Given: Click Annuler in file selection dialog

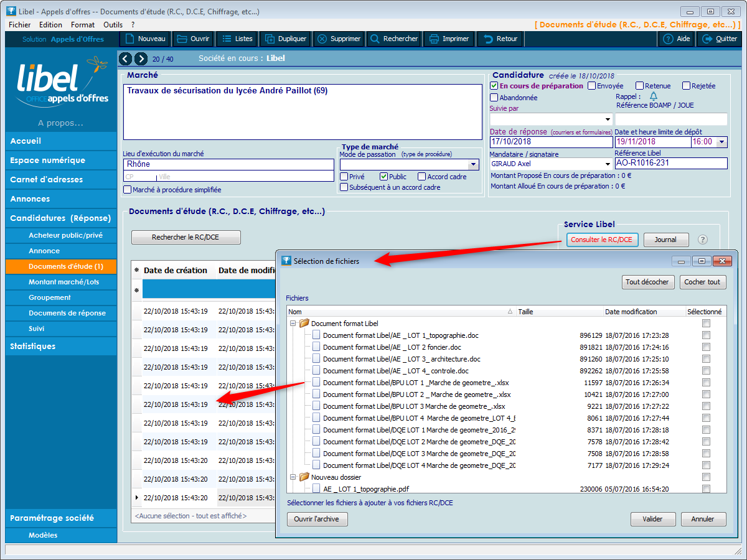Looking at the screenshot, I should point(703,519).
